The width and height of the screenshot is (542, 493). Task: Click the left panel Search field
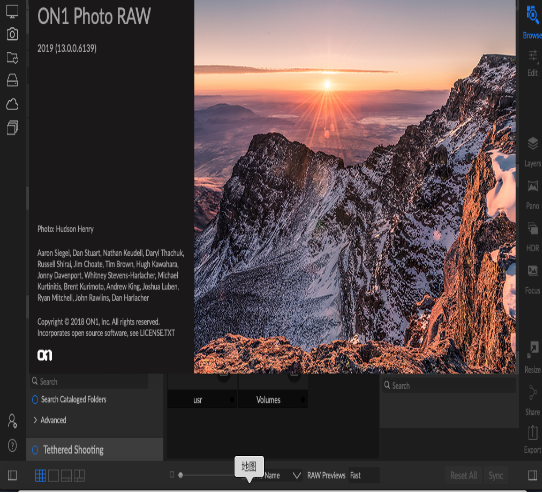pyautogui.click(x=89, y=382)
